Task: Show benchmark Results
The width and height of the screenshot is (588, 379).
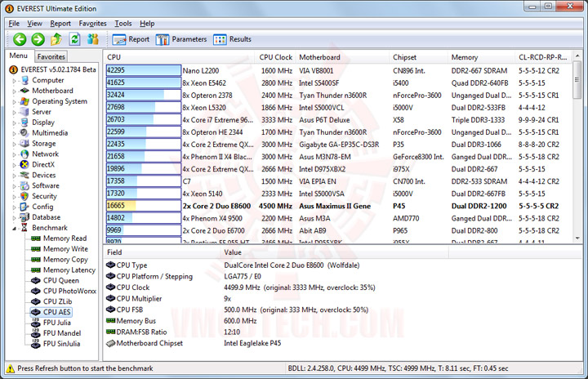Action: [232, 39]
